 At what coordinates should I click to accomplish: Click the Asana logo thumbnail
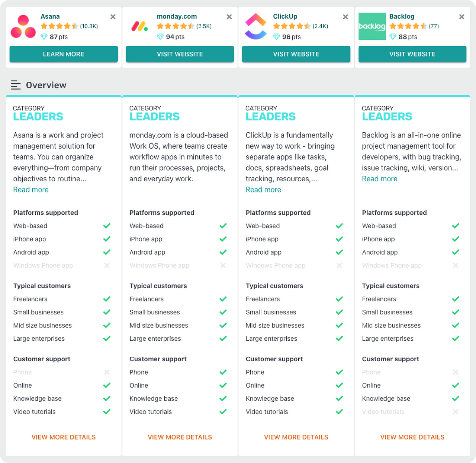tap(23, 26)
